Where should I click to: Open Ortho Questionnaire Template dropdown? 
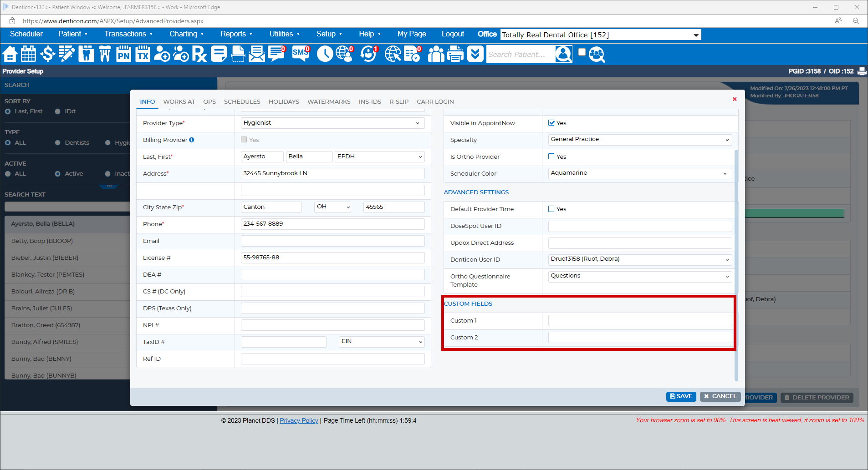click(x=640, y=276)
